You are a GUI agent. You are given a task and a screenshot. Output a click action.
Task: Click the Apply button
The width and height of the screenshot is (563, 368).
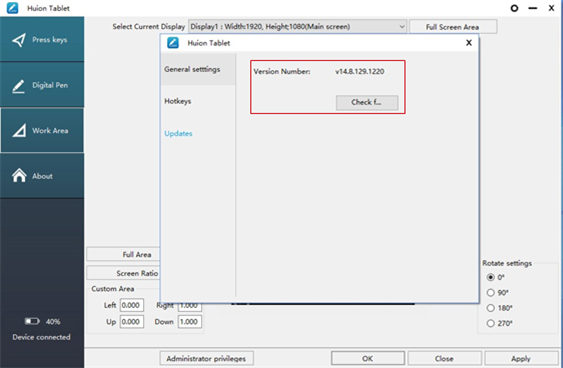pyautogui.click(x=521, y=359)
